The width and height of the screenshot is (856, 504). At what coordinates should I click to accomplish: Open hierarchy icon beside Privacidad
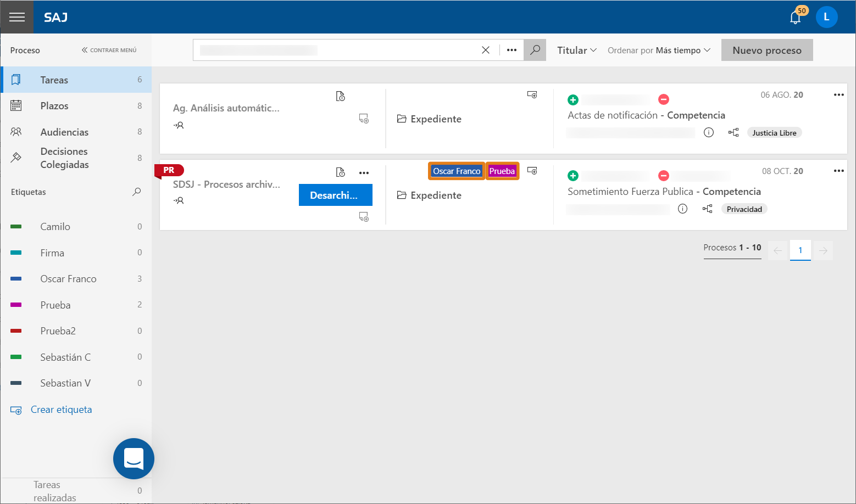click(708, 209)
